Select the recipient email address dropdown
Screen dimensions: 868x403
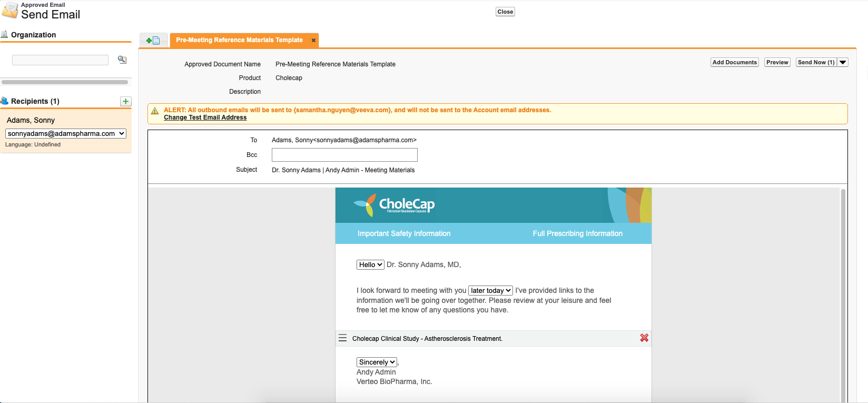[x=66, y=134]
